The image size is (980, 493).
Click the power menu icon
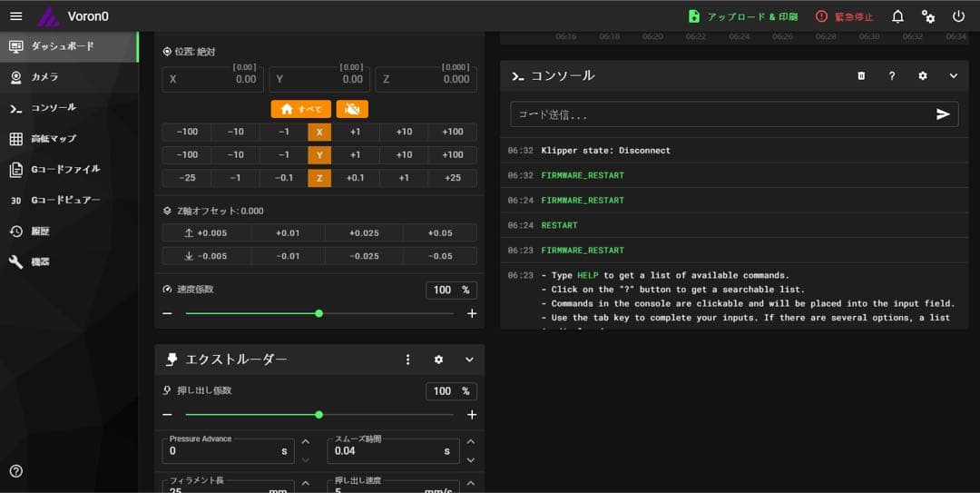click(958, 16)
